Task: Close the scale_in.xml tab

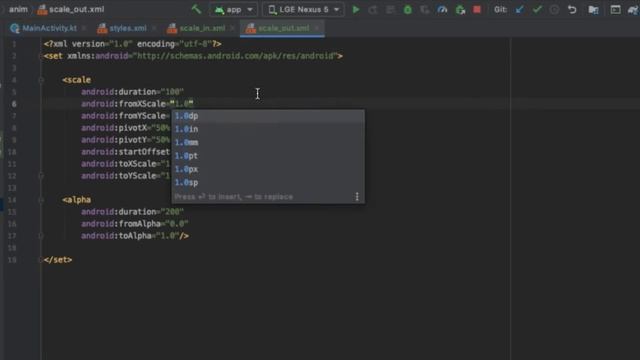Action: [232, 28]
